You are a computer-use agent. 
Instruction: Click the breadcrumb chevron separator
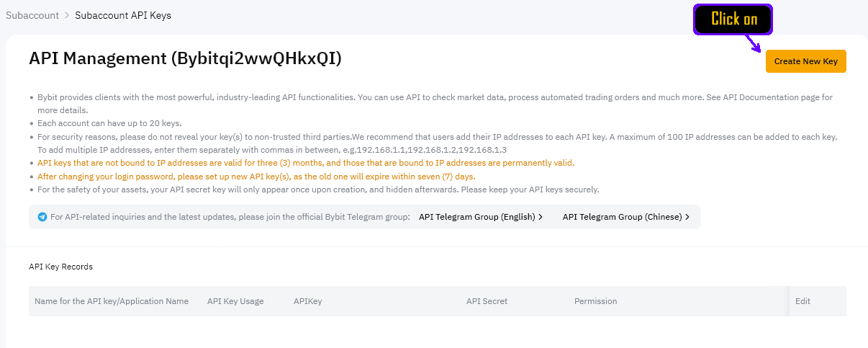click(x=67, y=15)
